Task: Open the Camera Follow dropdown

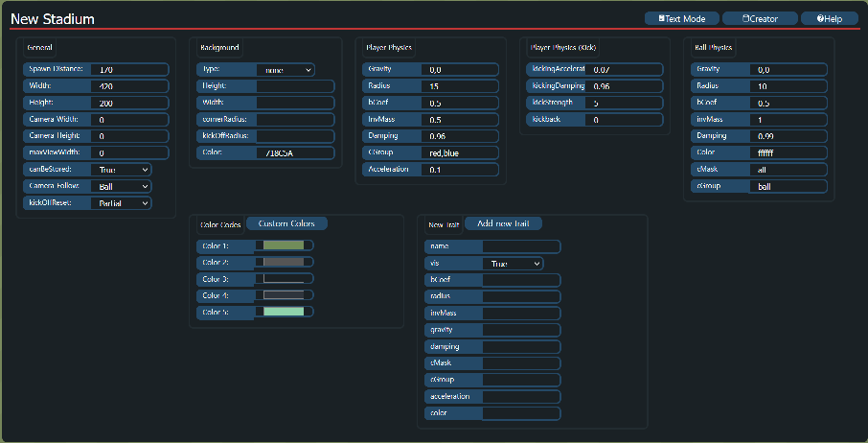Action: point(122,187)
